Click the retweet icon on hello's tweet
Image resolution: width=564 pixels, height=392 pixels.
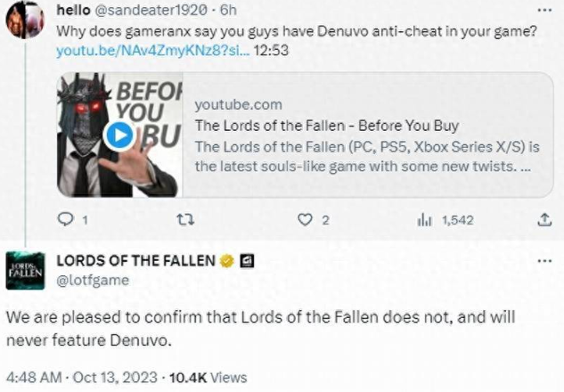pyautogui.click(x=185, y=220)
